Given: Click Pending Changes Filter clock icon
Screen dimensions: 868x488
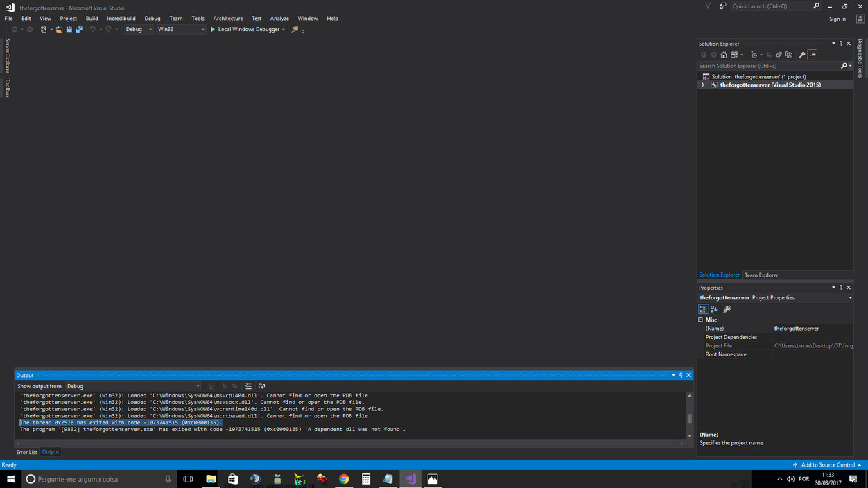Looking at the screenshot, I should pyautogui.click(x=755, y=55).
